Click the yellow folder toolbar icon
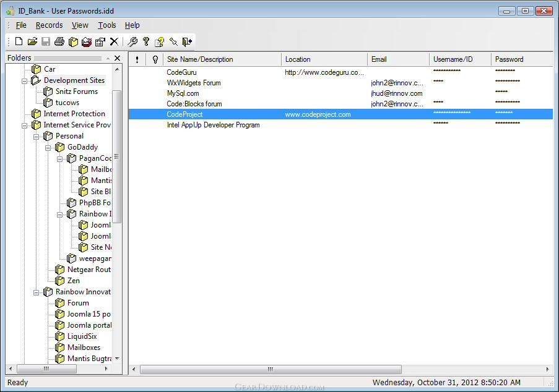The image size is (559, 392). click(73, 41)
